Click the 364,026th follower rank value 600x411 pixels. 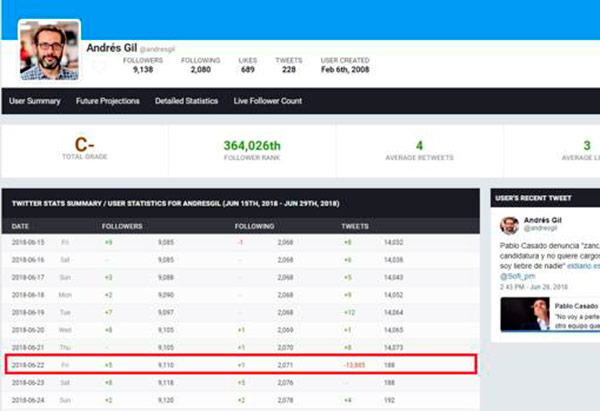point(252,146)
